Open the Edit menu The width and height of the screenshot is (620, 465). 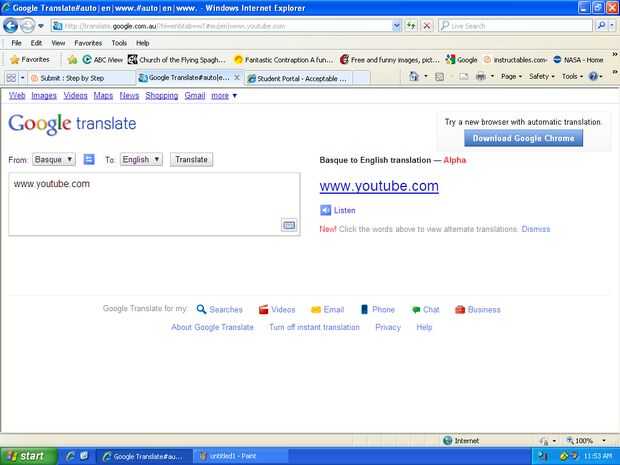pyautogui.click(x=36, y=43)
